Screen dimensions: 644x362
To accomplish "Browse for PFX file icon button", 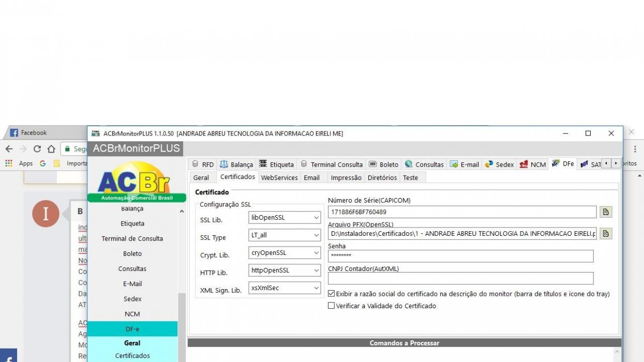I will pos(606,234).
